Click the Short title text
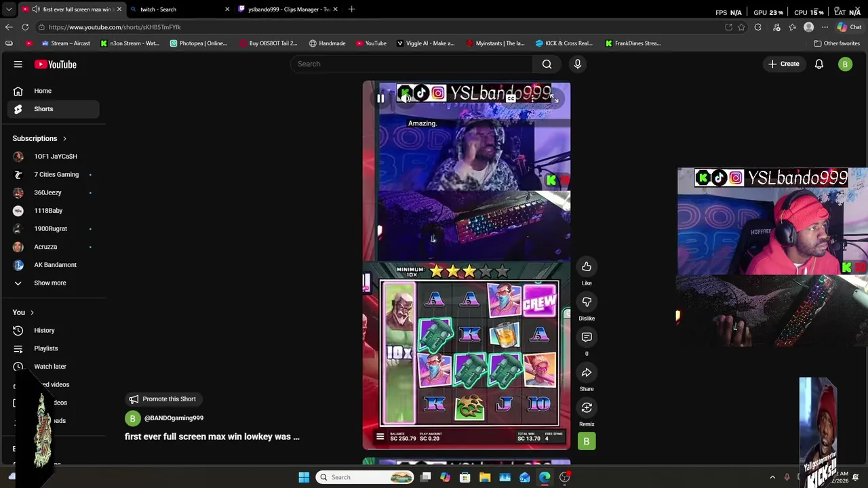The width and height of the screenshot is (868, 488). pos(212,437)
